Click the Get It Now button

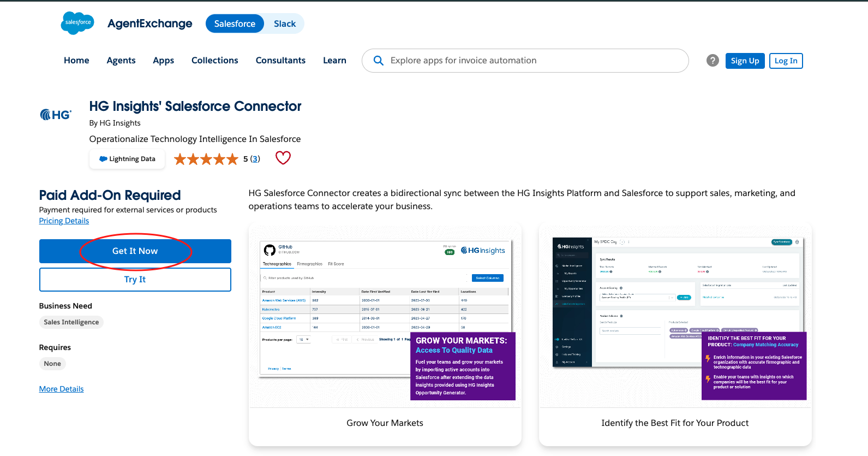(x=135, y=251)
